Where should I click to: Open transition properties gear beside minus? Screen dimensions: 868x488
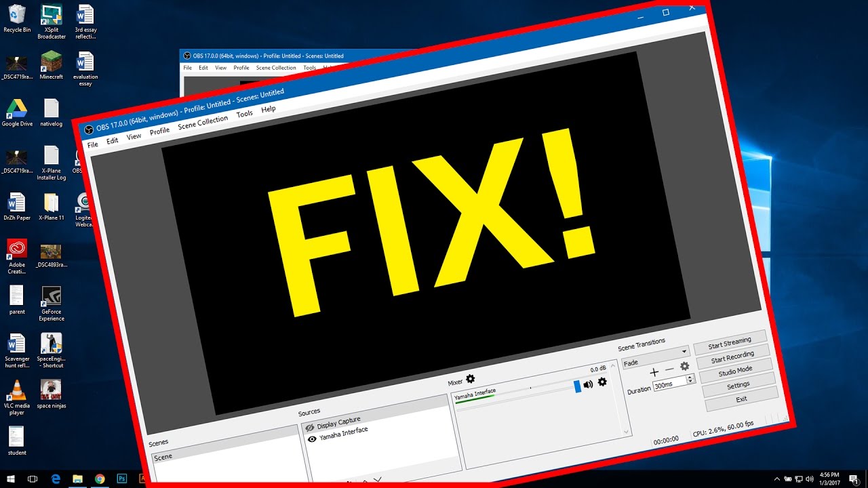tap(684, 366)
